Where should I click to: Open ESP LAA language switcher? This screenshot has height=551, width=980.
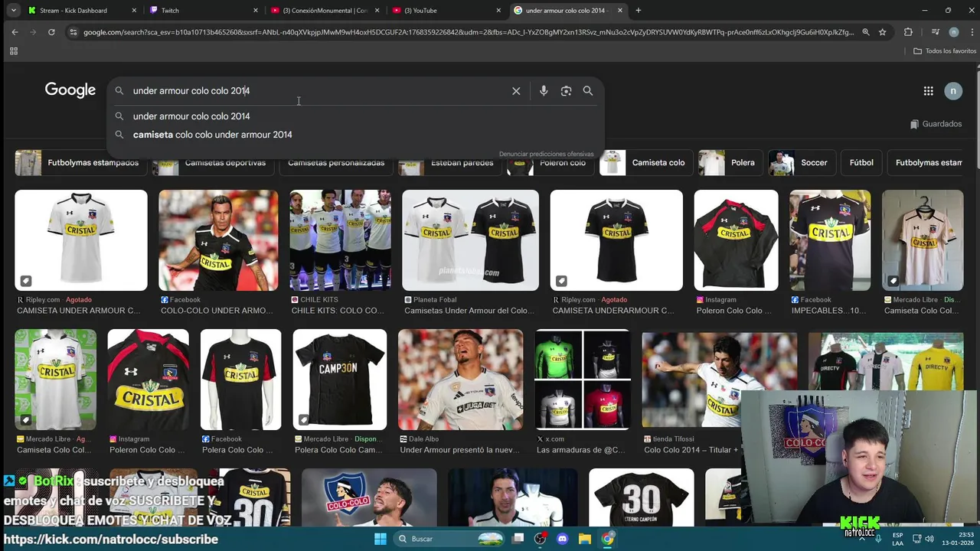pos(897,539)
